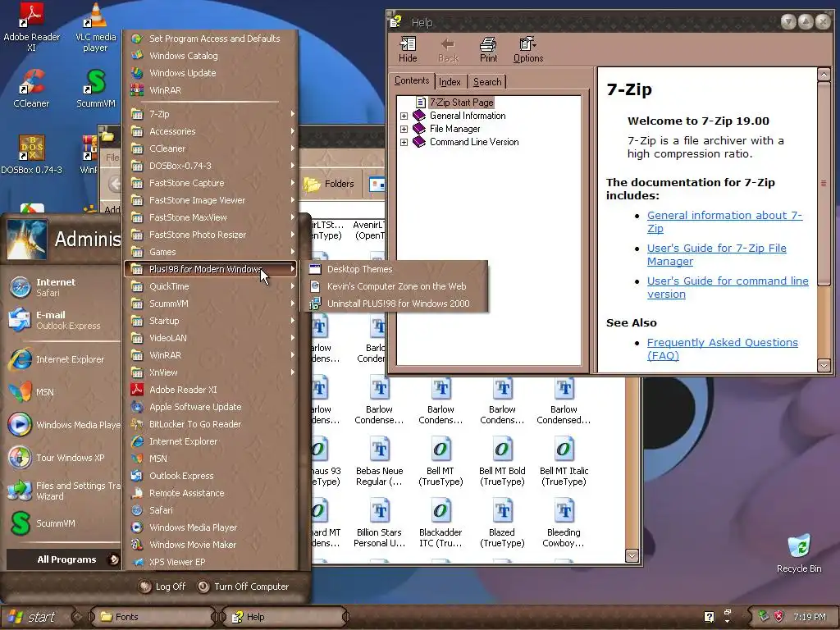Select Bell MT Italic font file

(x=564, y=461)
